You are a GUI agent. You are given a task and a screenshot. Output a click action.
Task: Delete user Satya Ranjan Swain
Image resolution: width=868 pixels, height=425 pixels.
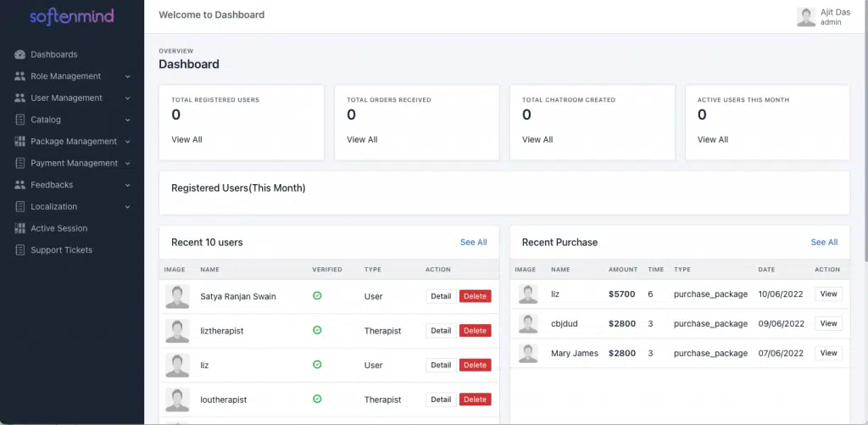point(475,296)
